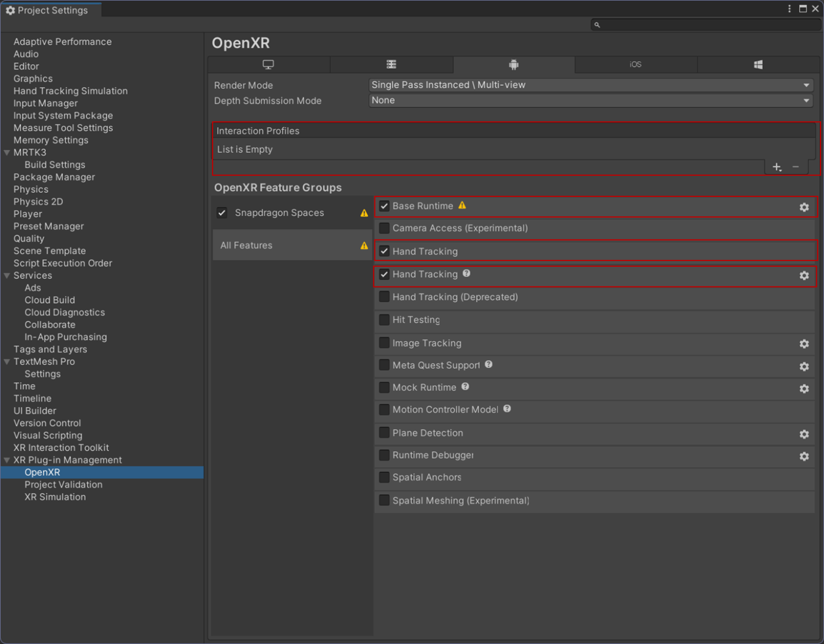Click into the settings search field

(705, 25)
